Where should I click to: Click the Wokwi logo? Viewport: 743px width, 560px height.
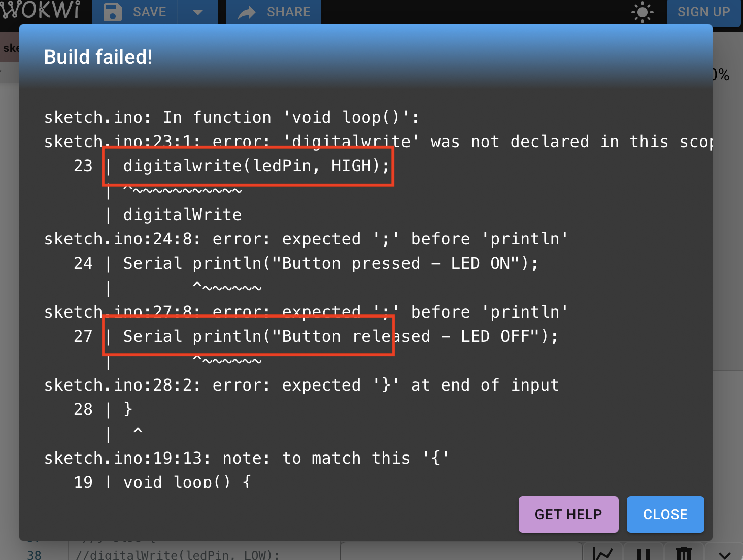click(x=41, y=10)
